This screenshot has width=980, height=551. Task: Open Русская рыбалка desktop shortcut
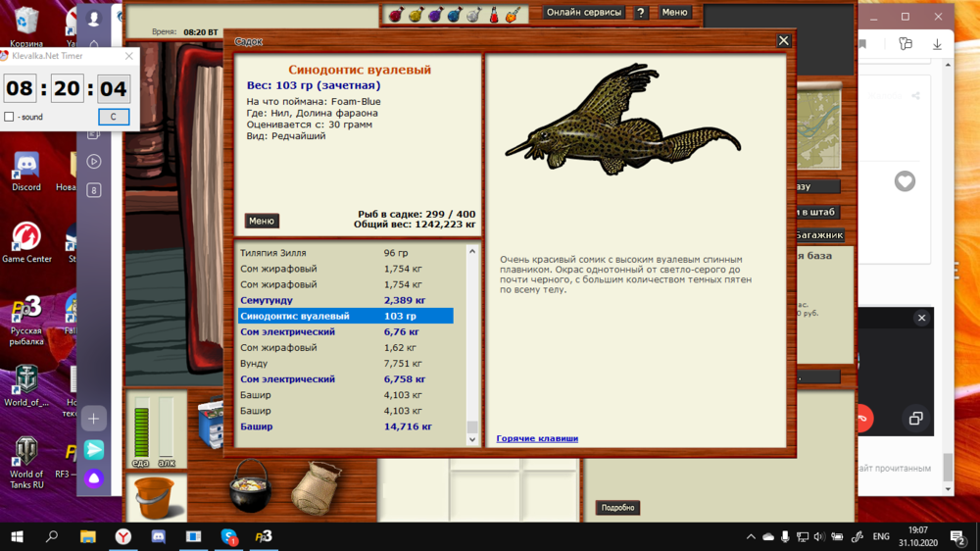26,321
